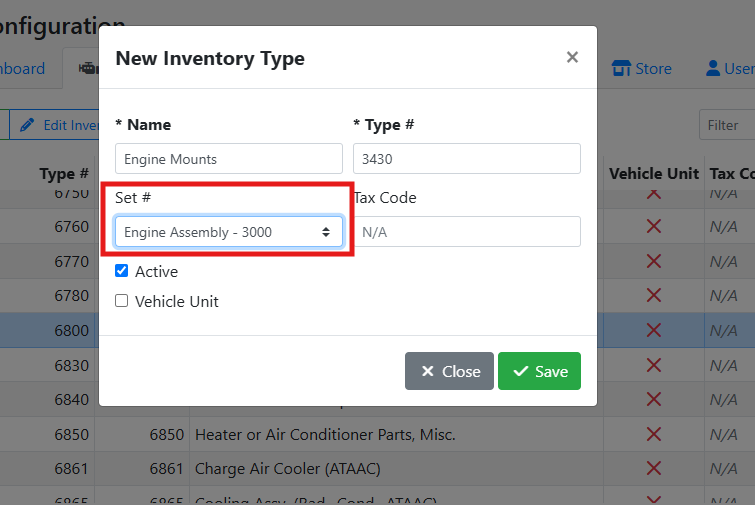
Task: Enable the Vehicle Unit checkbox
Action: click(121, 301)
